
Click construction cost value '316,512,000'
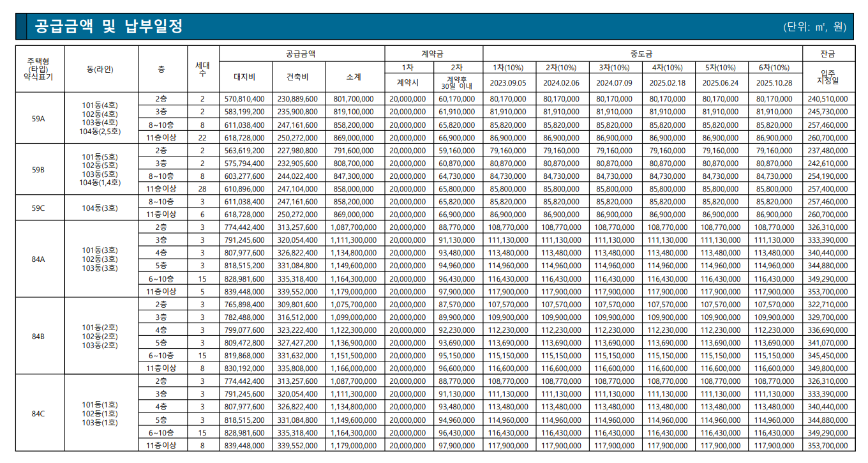(x=298, y=317)
